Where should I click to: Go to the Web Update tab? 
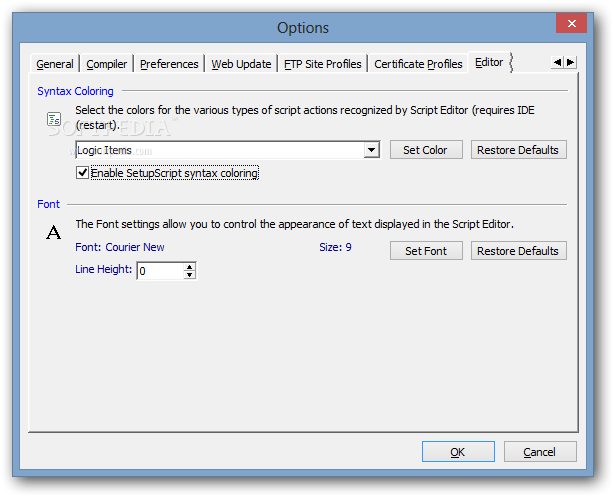coord(241,64)
